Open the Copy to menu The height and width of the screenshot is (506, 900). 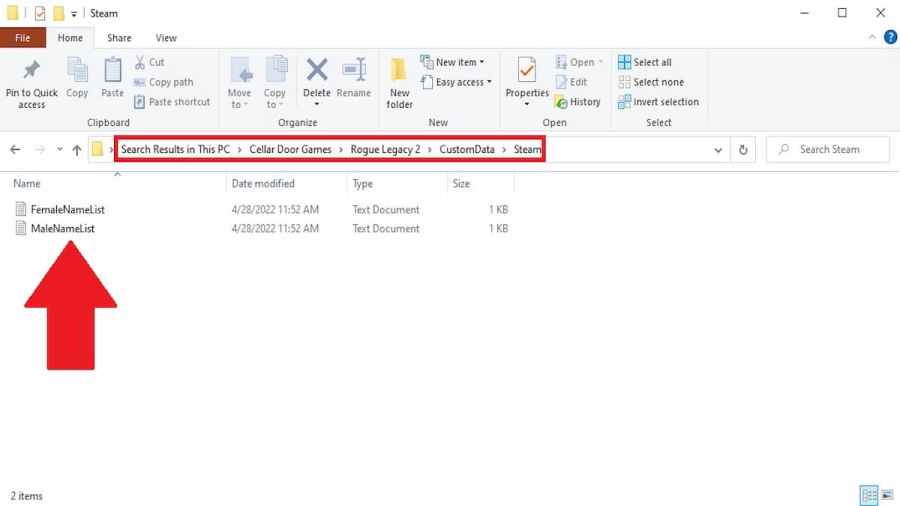click(x=275, y=83)
